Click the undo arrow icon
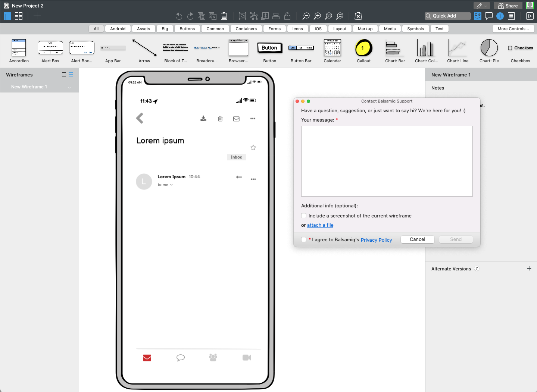The width and height of the screenshot is (537, 392). tap(179, 16)
